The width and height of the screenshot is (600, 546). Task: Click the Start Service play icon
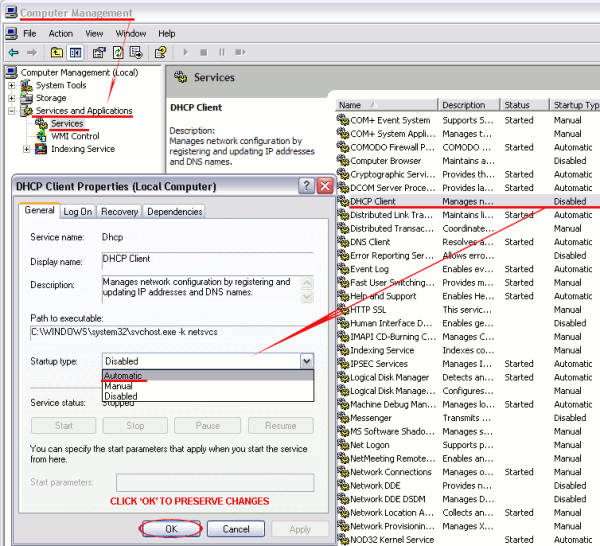coord(186,52)
